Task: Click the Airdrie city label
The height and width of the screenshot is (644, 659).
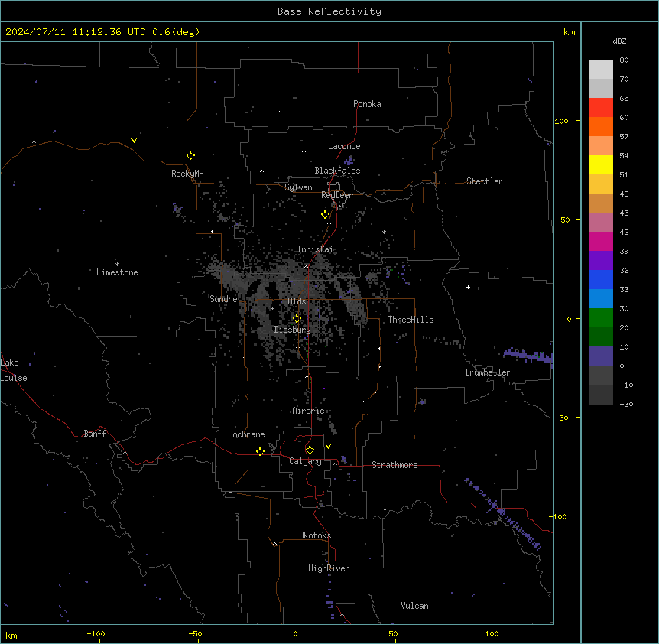Action: coord(309,411)
